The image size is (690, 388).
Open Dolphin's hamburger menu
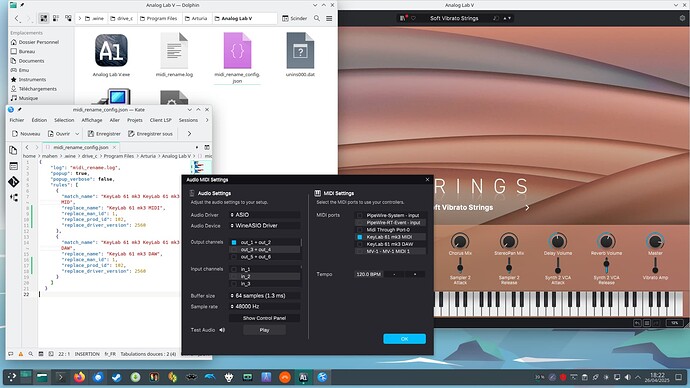pos(329,18)
